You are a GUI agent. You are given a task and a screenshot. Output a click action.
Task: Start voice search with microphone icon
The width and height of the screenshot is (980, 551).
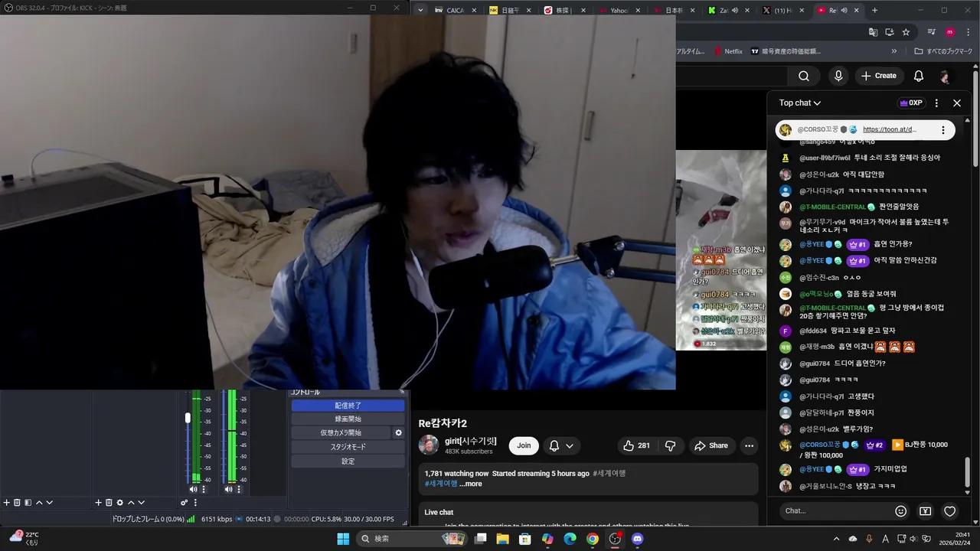pos(838,76)
